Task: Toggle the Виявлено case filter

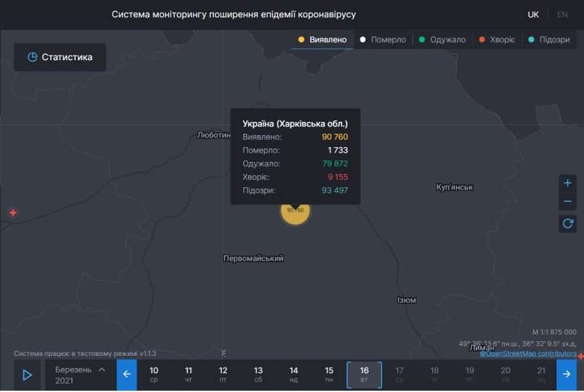Action: click(321, 39)
